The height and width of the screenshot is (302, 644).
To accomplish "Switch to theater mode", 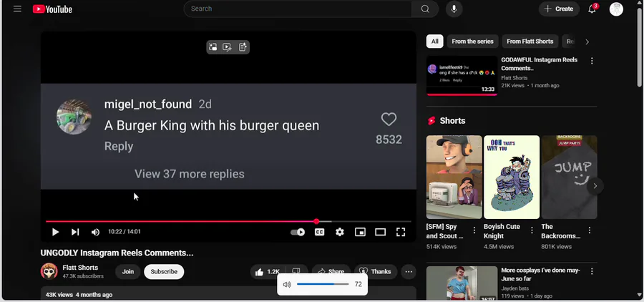I will click(x=381, y=232).
